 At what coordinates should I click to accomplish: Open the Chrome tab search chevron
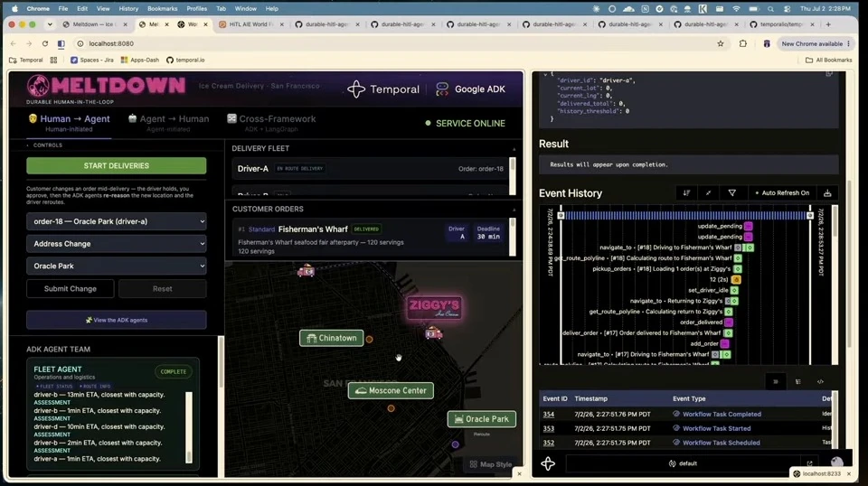[x=50, y=24]
